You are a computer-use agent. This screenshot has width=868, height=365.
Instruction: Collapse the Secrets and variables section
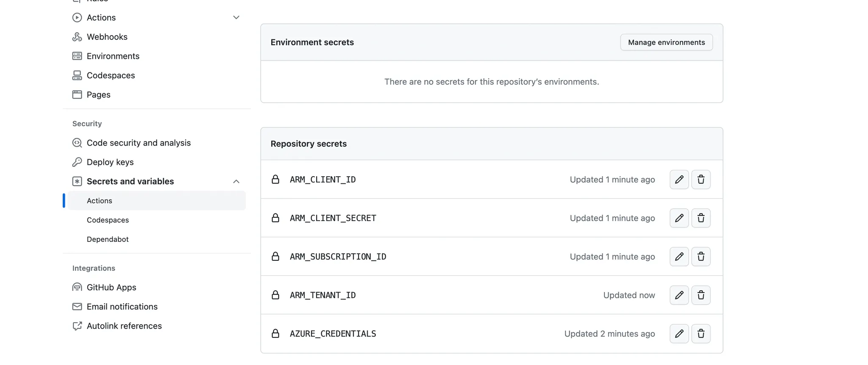click(x=236, y=181)
